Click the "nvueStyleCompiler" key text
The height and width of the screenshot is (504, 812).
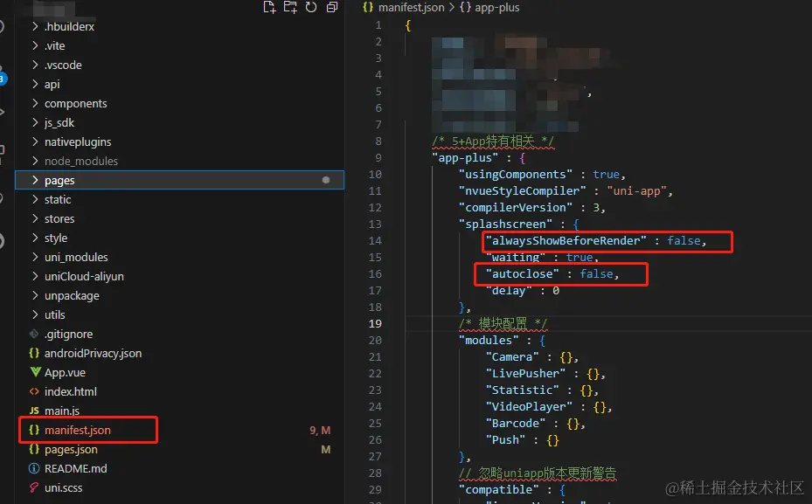[522, 191]
